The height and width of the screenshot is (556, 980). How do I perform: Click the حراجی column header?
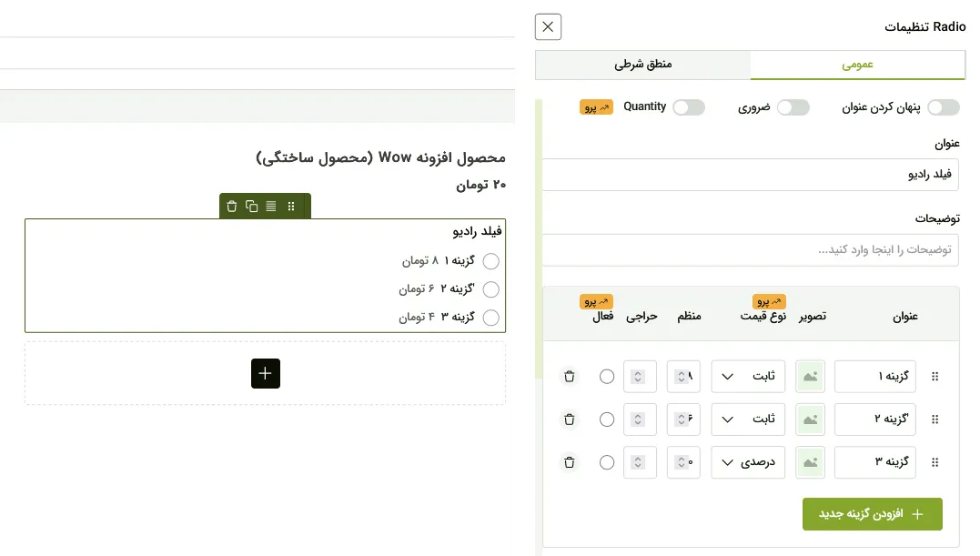pyautogui.click(x=642, y=316)
